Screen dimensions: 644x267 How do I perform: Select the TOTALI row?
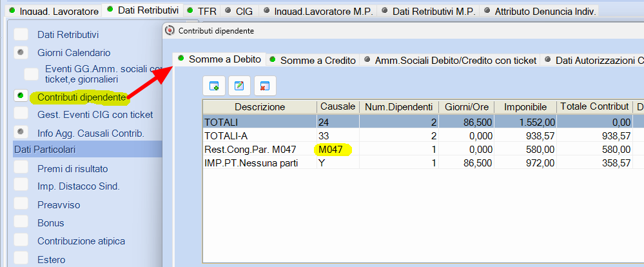(423, 122)
